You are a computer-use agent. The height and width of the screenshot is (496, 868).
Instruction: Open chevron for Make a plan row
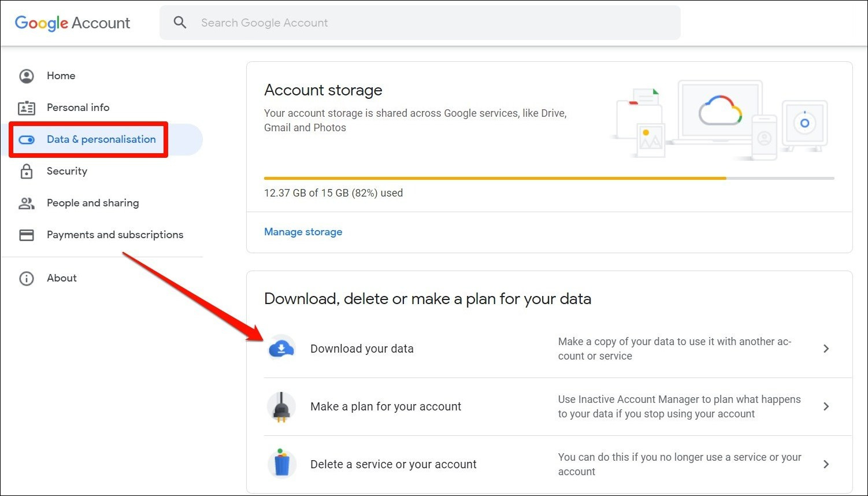826,406
